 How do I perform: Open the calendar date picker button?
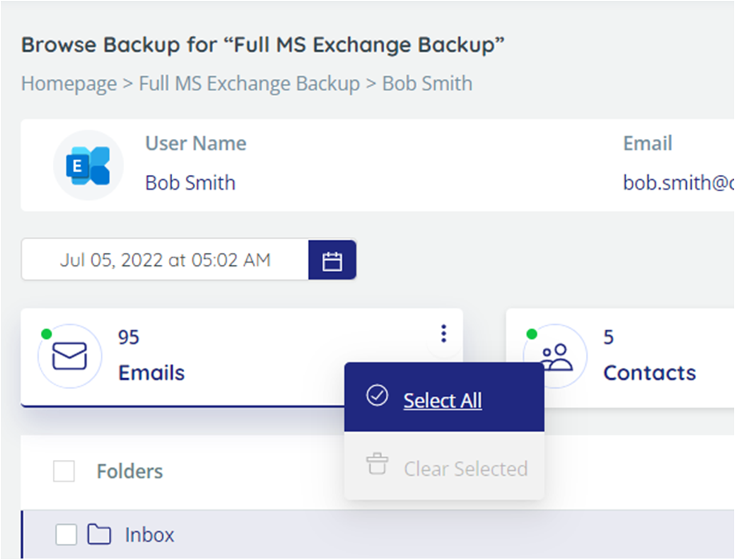click(332, 260)
